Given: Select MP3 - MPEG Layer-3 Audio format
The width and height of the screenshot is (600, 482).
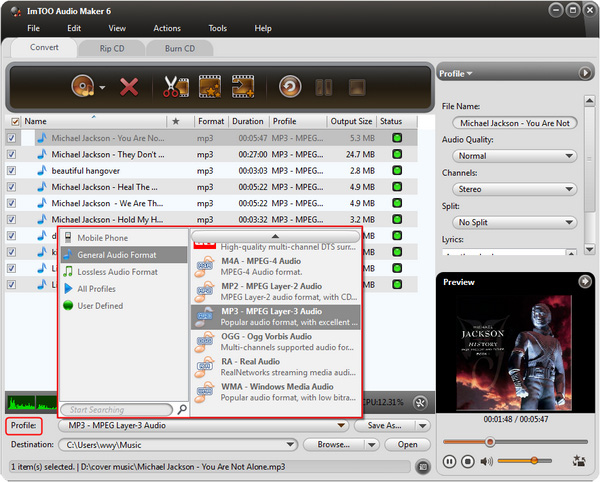Looking at the screenshot, I should pos(276,317).
